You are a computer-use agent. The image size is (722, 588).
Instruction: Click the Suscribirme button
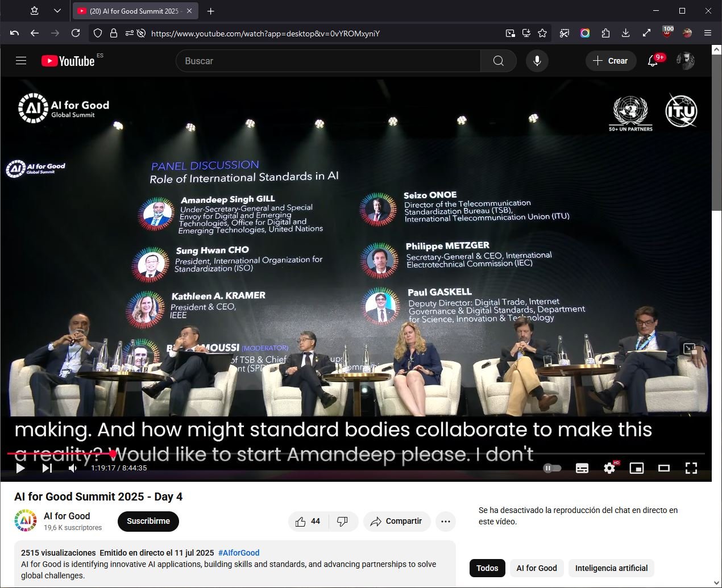pyautogui.click(x=148, y=522)
